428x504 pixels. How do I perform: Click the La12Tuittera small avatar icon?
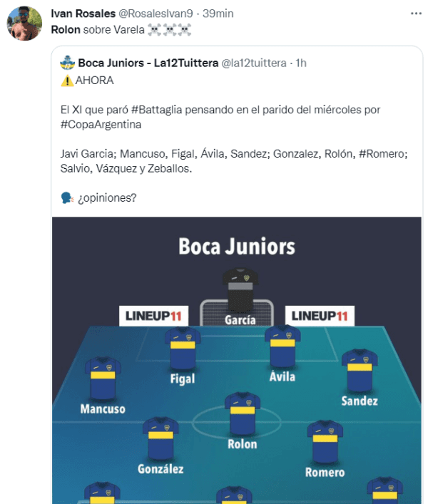click(x=67, y=63)
